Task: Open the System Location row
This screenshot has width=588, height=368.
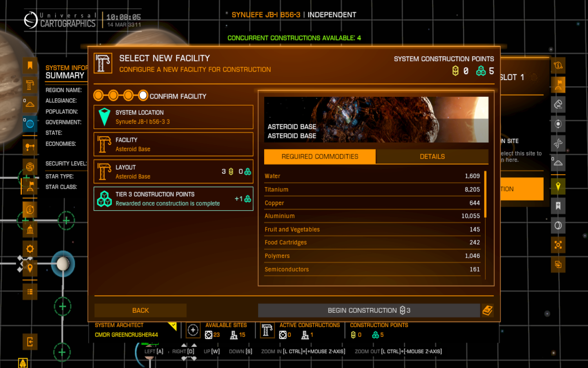Action: pos(174,117)
